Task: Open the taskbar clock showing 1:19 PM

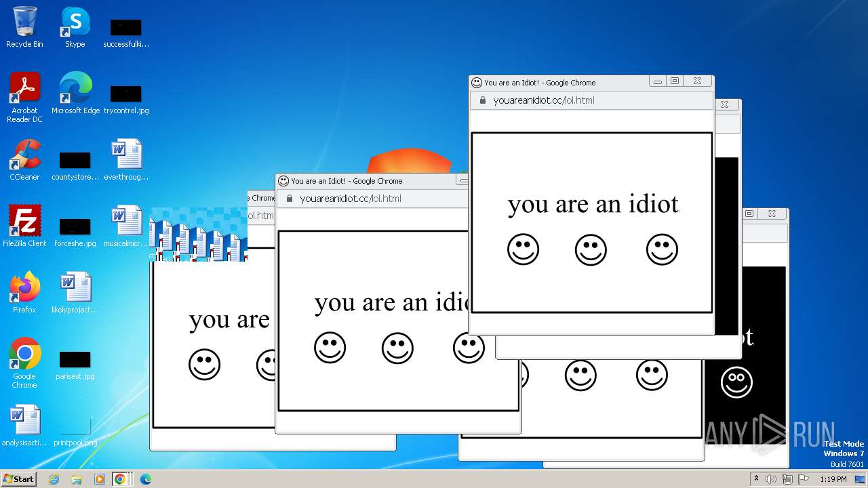Action: click(833, 479)
